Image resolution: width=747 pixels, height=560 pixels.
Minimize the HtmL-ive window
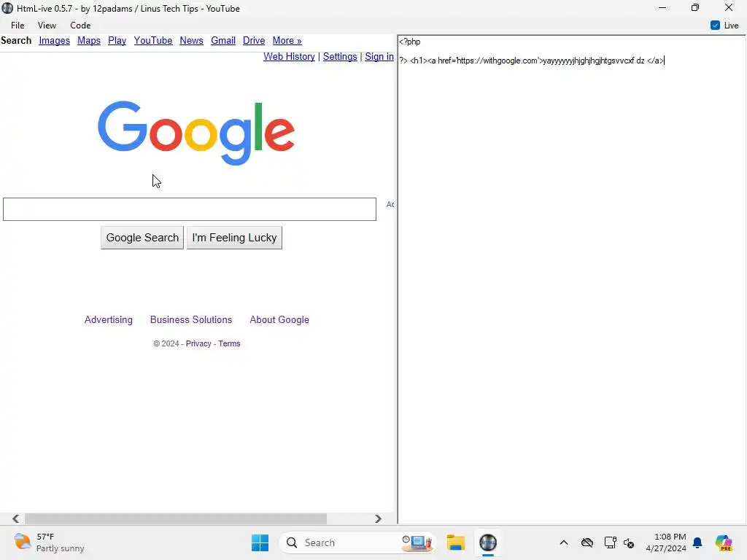tap(662, 8)
